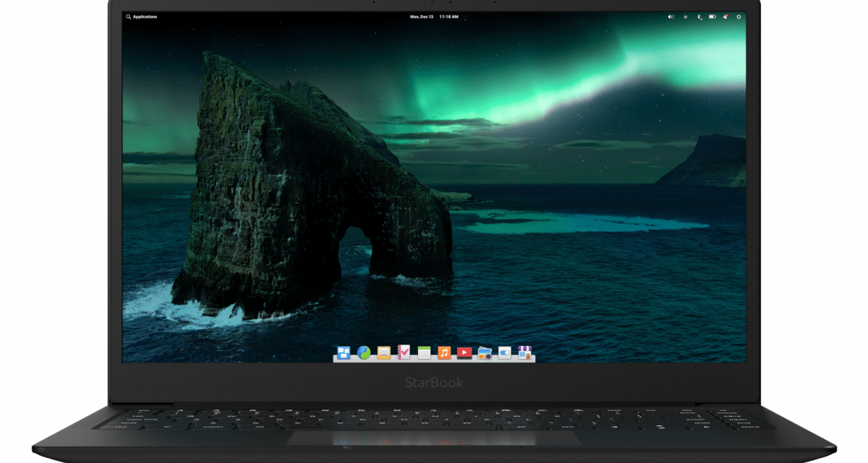Open the session menu with the power icon
Viewport: 868px width, 463px height.
(x=739, y=15)
